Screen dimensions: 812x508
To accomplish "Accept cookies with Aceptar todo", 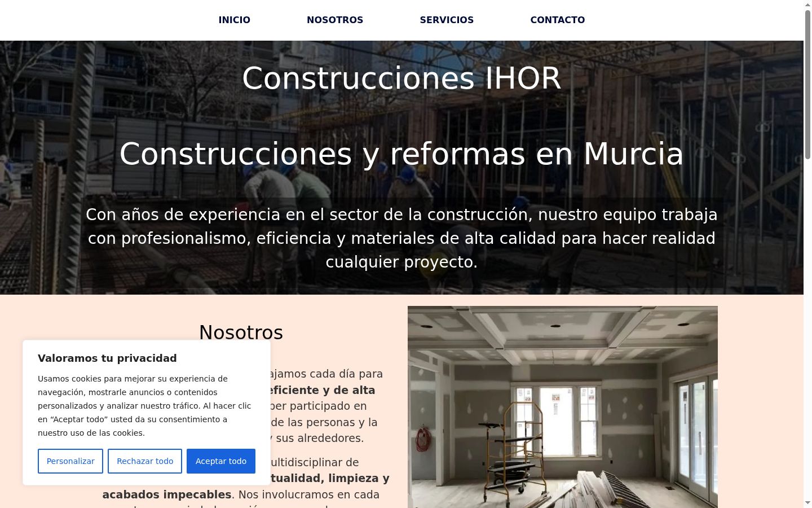I will [x=221, y=461].
